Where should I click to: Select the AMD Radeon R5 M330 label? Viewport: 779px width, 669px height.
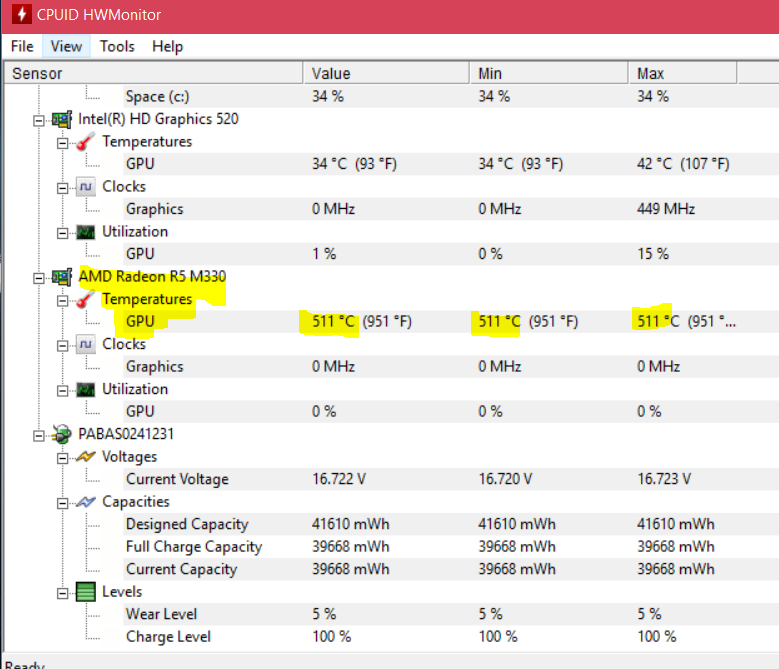[x=152, y=277]
